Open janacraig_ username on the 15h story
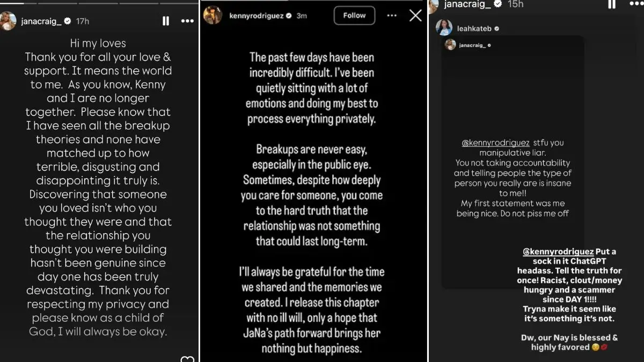Screen dimensions: 644x362 coord(467,4)
